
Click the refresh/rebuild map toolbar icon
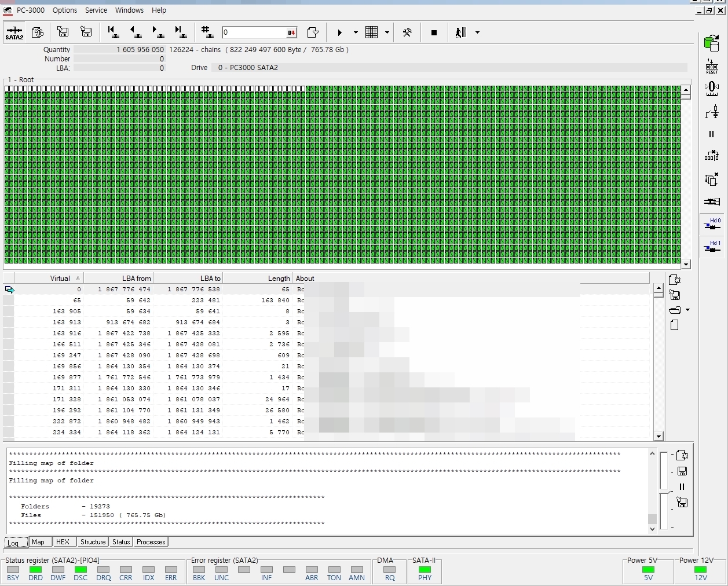click(37, 32)
